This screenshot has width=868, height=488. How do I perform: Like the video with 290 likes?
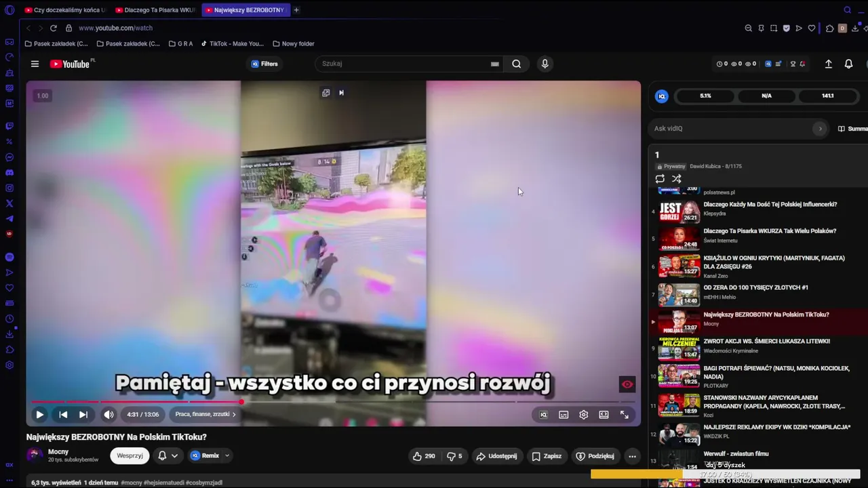[424, 456]
